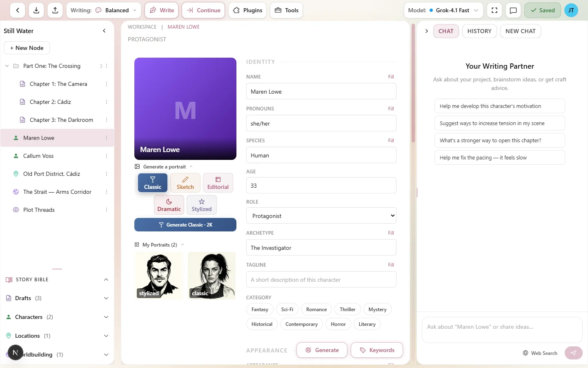This screenshot has width=588, height=368.
Task: Open the Tools icon in the toolbar
Action: click(x=286, y=10)
